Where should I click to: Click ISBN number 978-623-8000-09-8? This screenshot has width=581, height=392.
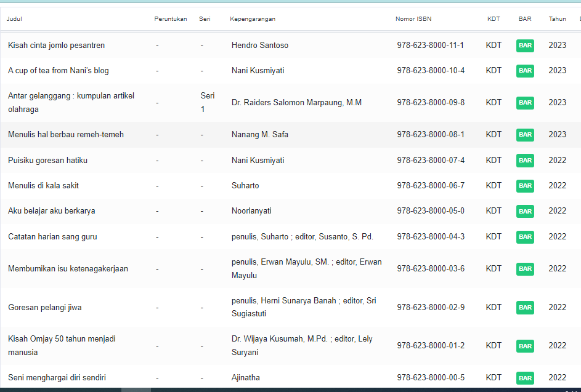click(431, 103)
